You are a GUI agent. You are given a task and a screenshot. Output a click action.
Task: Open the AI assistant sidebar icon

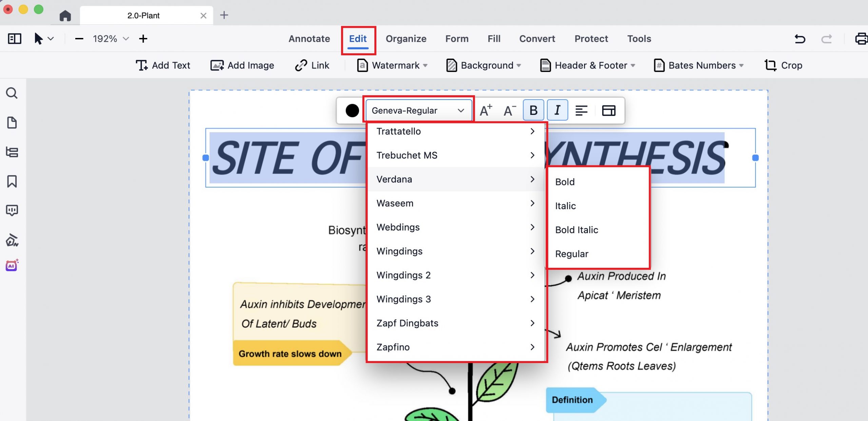(12, 265)
